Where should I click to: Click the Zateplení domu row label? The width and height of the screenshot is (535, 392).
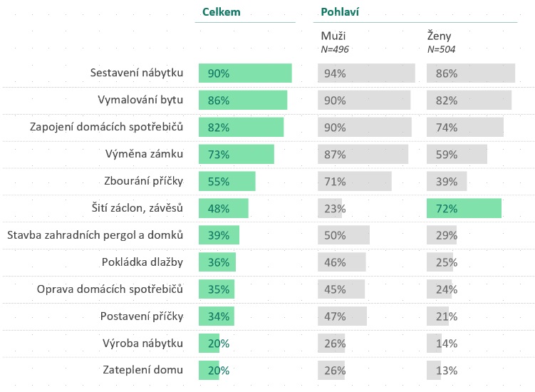[x=143, y=370]
